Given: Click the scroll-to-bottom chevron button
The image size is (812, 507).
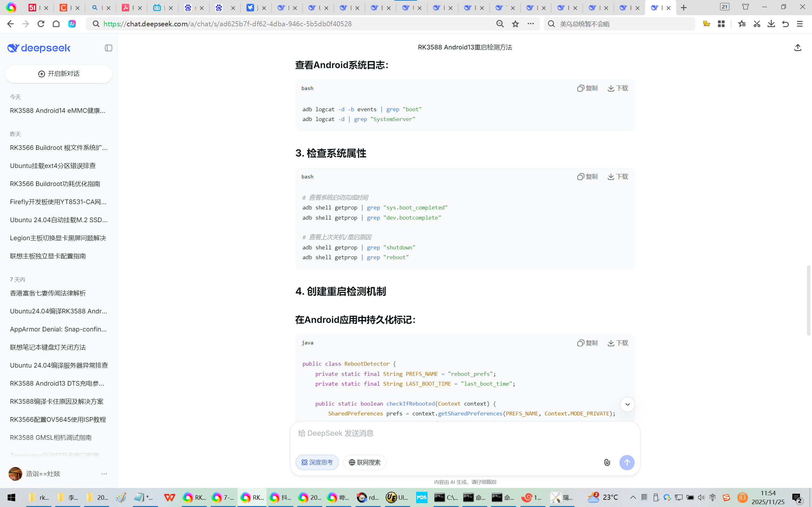Looking at the screenshot, I should [627, 404].
